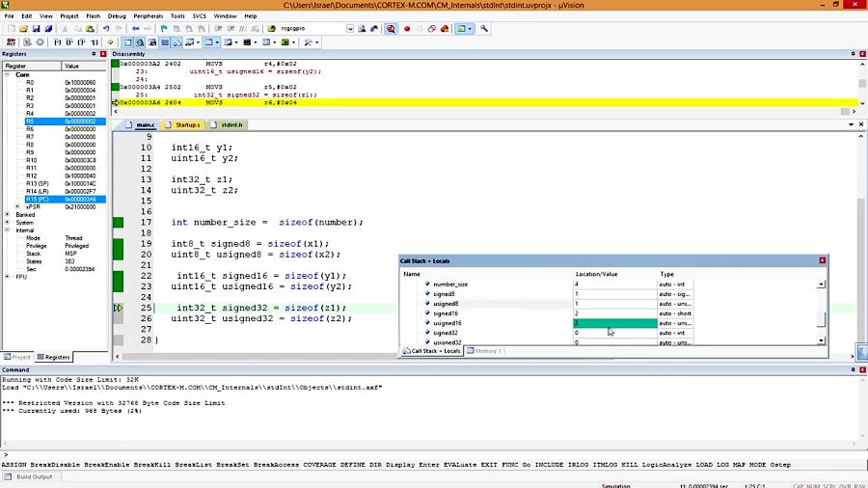Viewport: 868px width, 488px height.
Task: Click the Show Next Statement arrow icon
Action: point(111,42)
